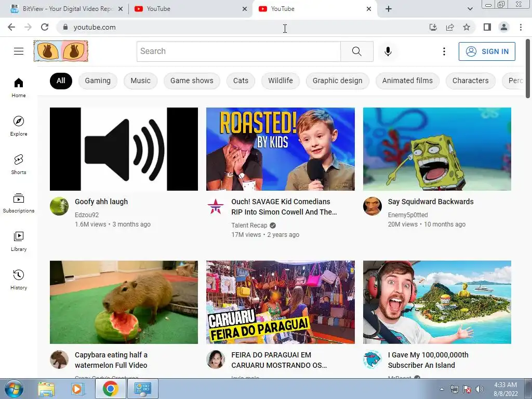Click the page vertical scrollbar
The height and width of the screenshot is (399, 532).
coord(528,68)
